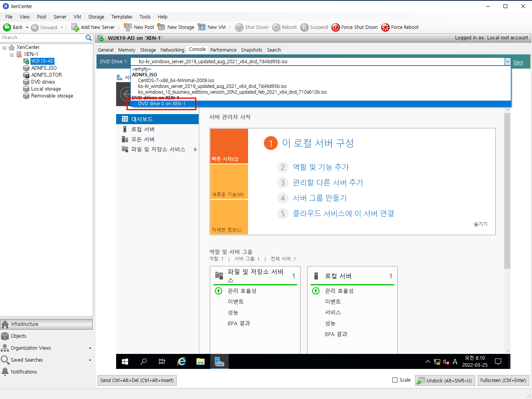Image resolution: width=532 pixels, height=399 pixels.
Task: Open the Templates menu
Action: 122,17
